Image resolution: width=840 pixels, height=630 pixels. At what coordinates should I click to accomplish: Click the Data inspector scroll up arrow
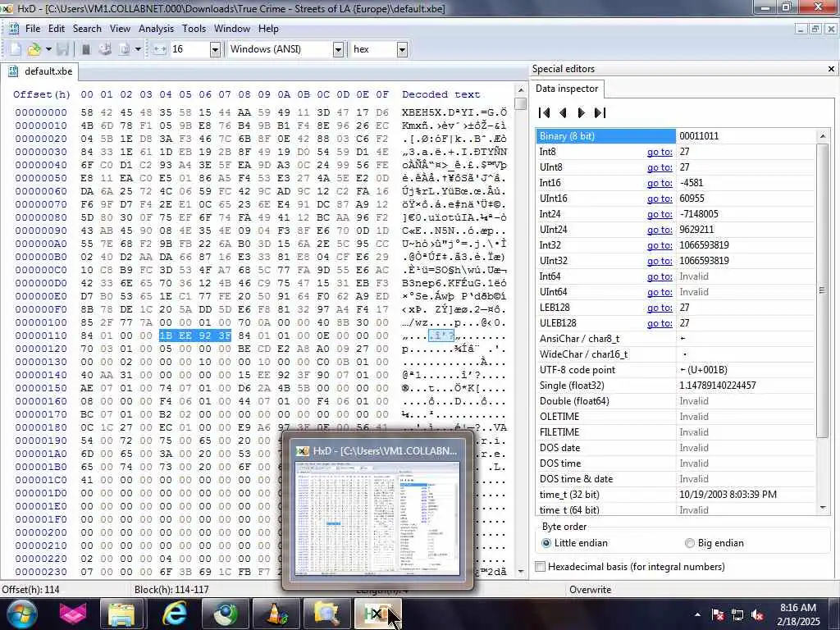point(822,136)
